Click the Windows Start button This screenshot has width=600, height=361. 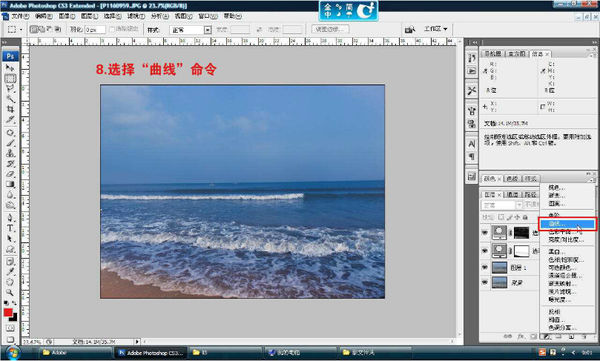pyautogui.click(x=13, y=353)
